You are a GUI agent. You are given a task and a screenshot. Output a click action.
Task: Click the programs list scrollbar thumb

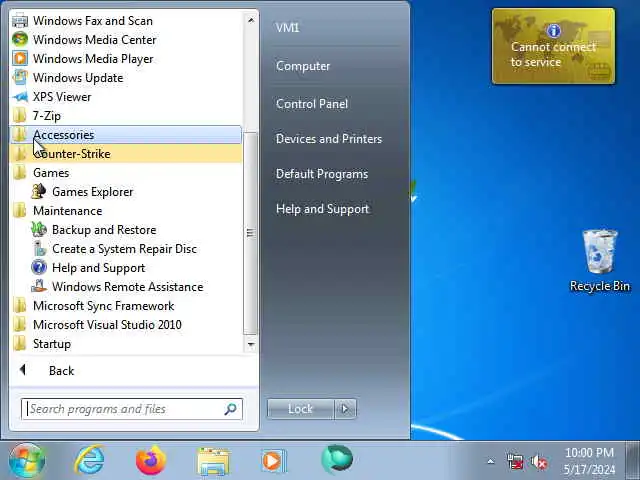(251, 233)
